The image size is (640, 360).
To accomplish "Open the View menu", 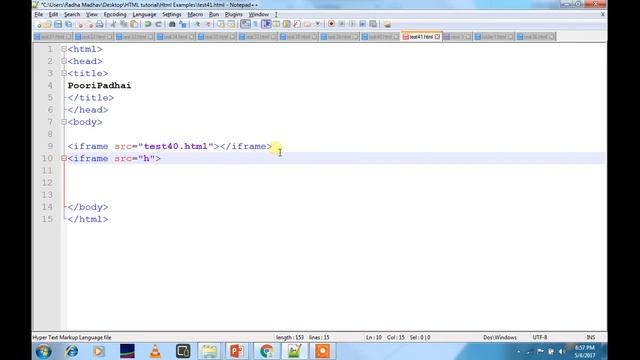I will (x=91, y=14).
